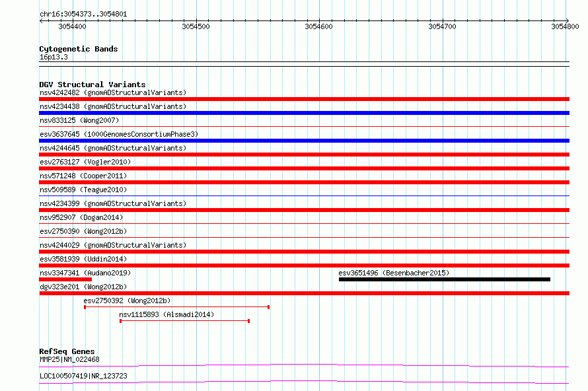The height and width of the screenshot is (391, 588).
Task: Click esv2750390 (Wong2012b) label
Action: coord(83,231)
